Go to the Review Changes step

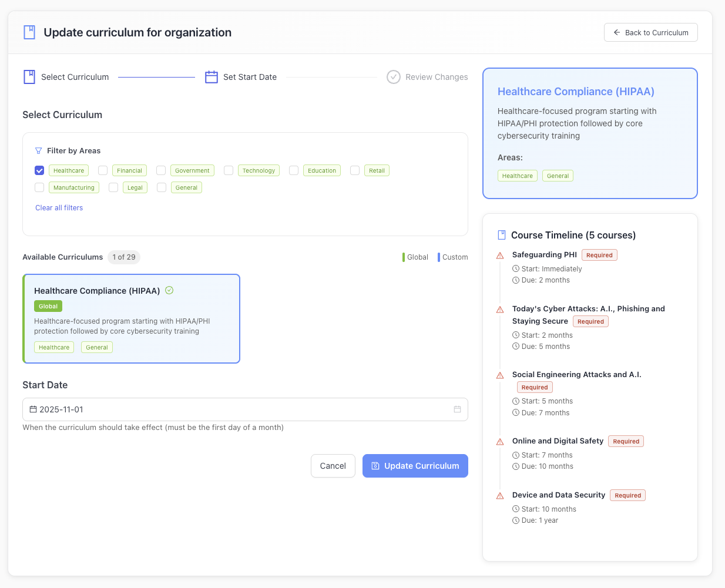click(x=436, y=77)
